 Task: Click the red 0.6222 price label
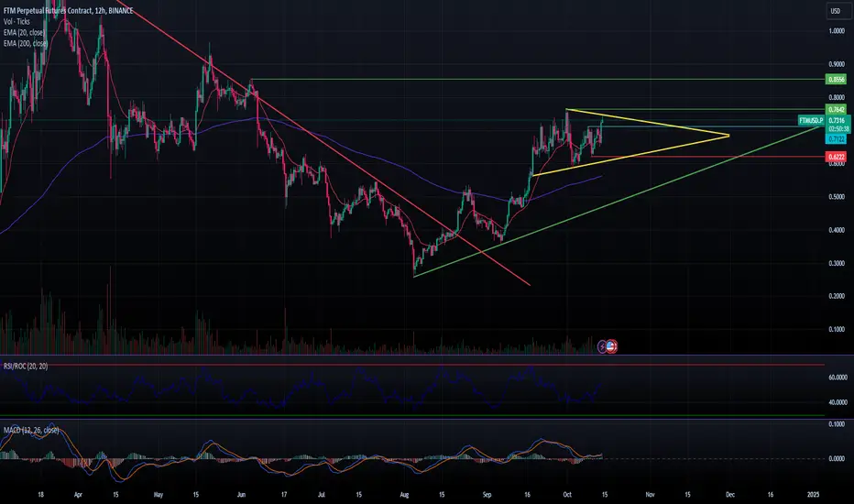(x=836, y=157)
